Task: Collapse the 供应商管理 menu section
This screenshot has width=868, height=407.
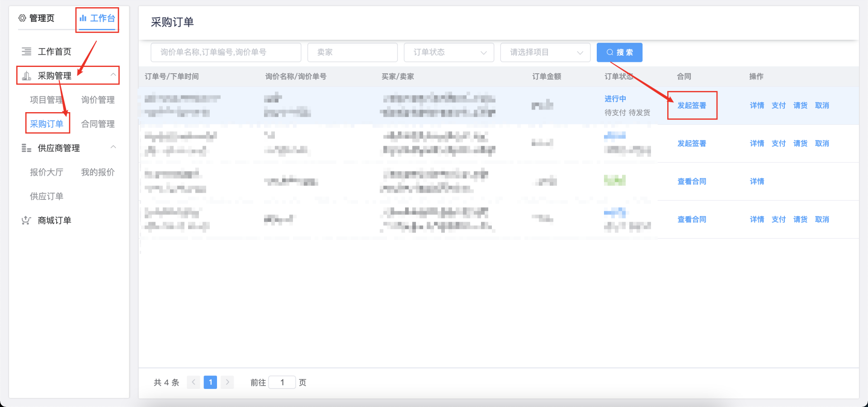Action: [113, 147]
